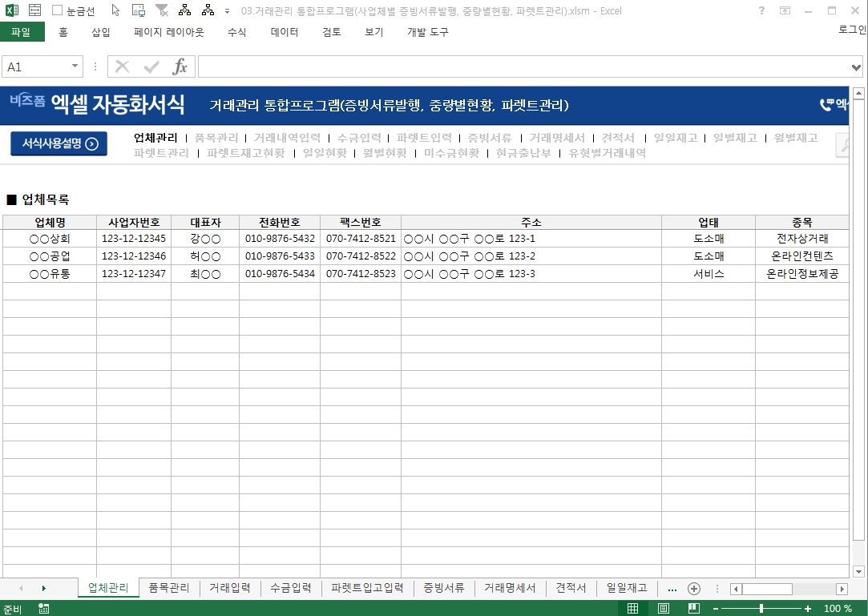The height and width of the screenshot is (616, 868).
Task: Open the 페이지 레이아웃 ribbon tab
Action: pyautogui.click(x=169, y=32)
